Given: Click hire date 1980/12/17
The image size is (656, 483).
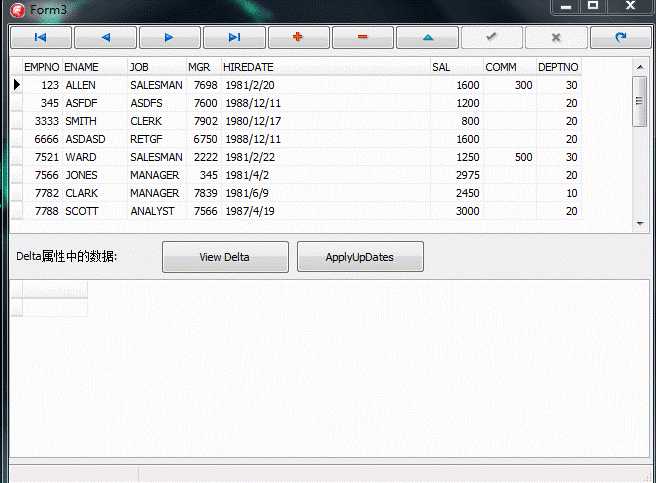Looking at the screenshot, I should click(325, 121).
